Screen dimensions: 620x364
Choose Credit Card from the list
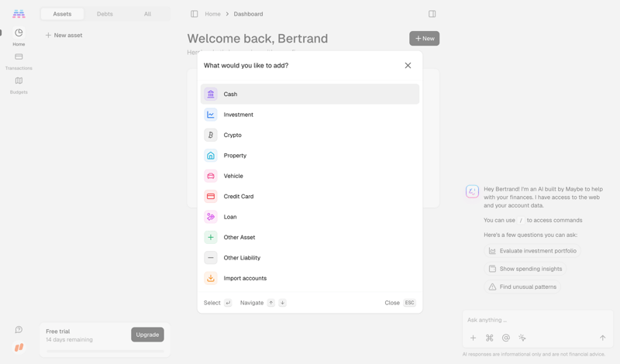(309, 197)
